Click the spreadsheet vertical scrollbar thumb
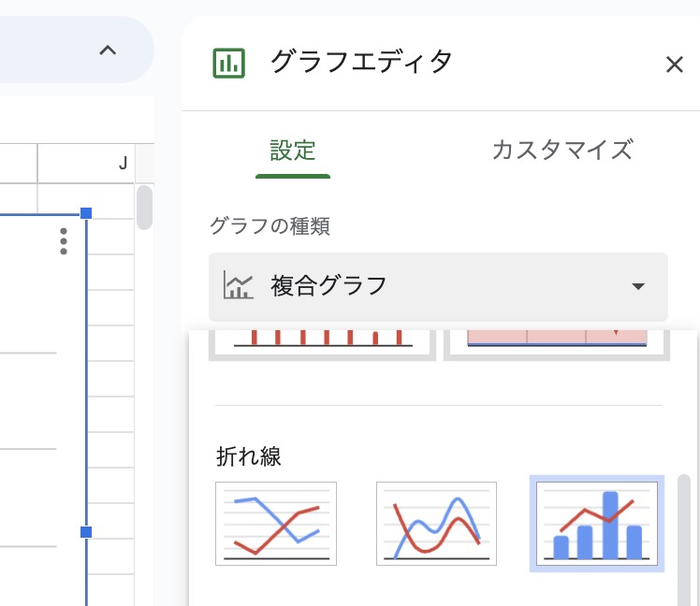The image size is (700, 606). click(144, 208)
